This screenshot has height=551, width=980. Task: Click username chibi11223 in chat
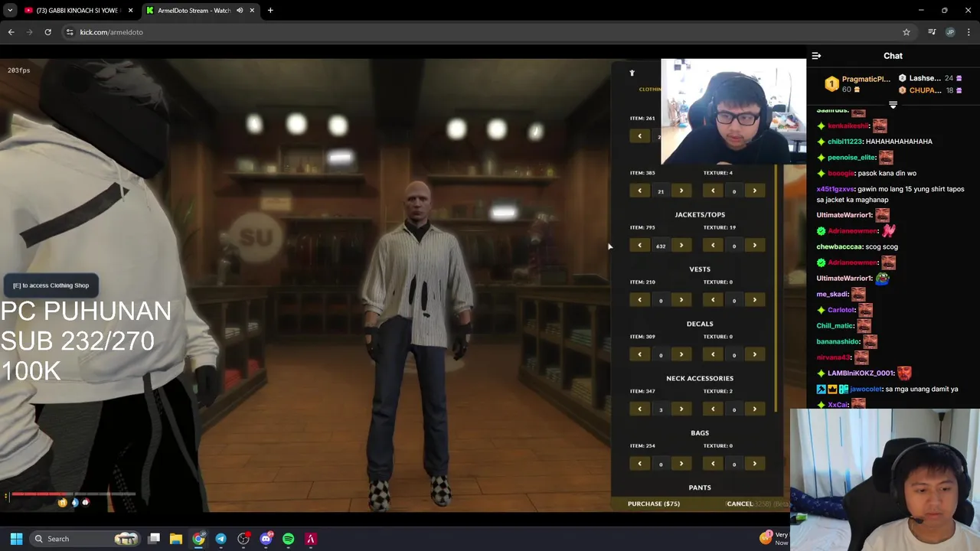pyautogui.click(x=844, y=142)
